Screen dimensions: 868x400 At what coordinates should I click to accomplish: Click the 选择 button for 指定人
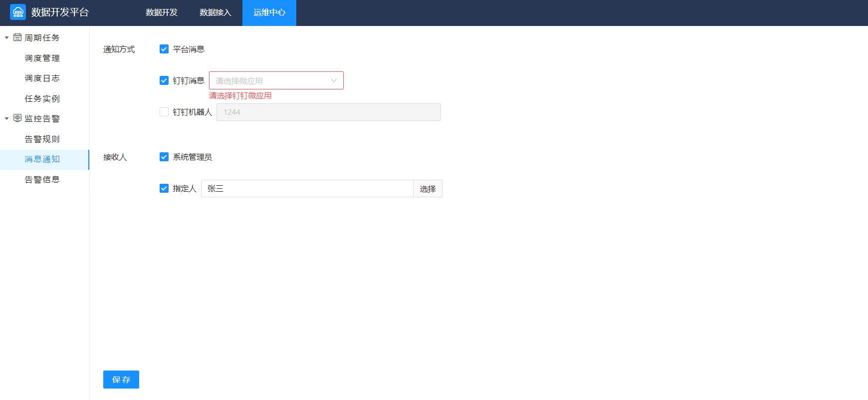click(x=428, y=189)
